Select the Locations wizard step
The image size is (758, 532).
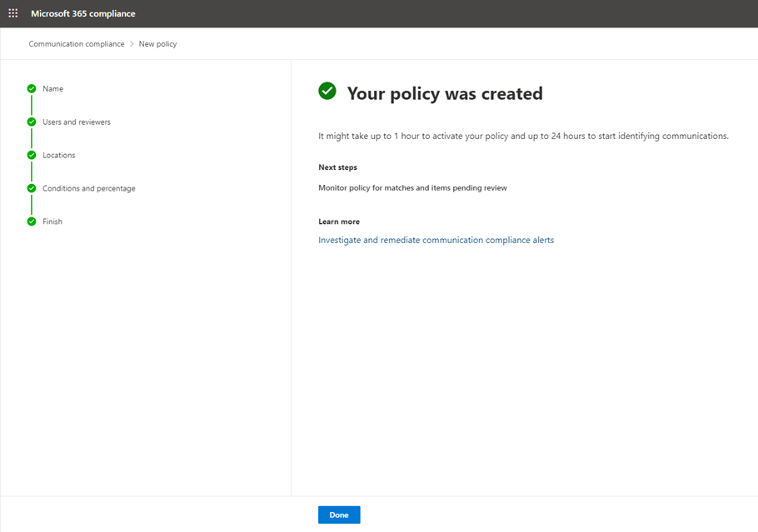point(59,155)
